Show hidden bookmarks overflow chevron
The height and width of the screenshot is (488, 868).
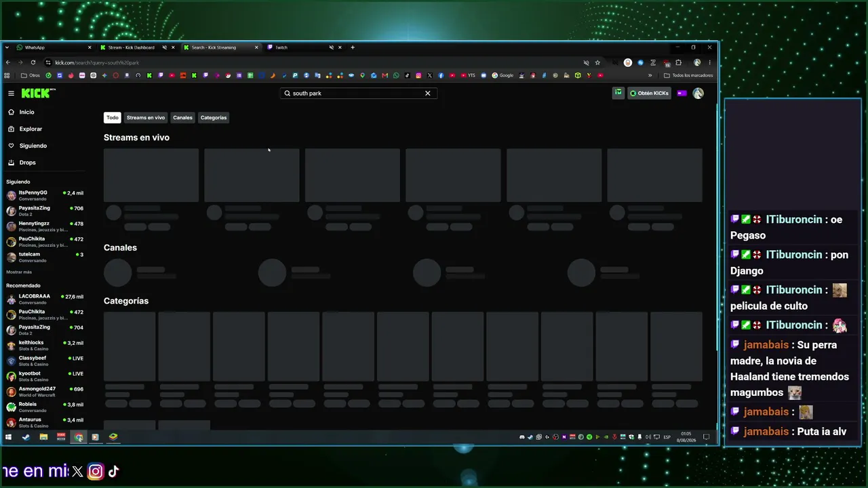(x=650, y=75)
